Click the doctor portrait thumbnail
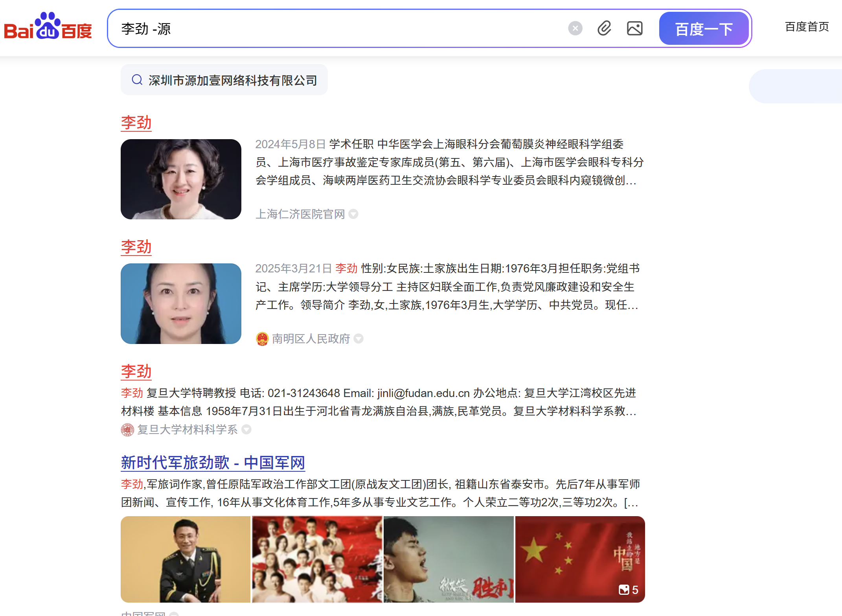Screen dimensions: 842x616 pyautogui.click(x=181, y=179)
